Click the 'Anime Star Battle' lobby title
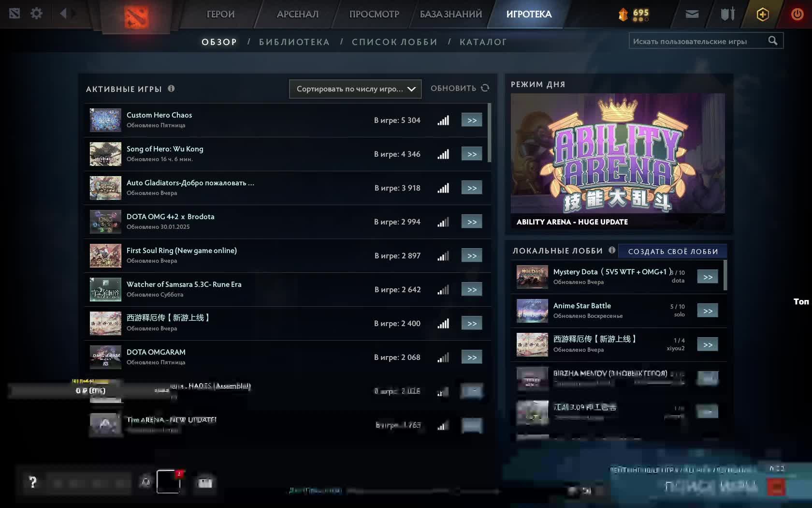The height and width of the screenshot is (508, 812). pos(582,306)
